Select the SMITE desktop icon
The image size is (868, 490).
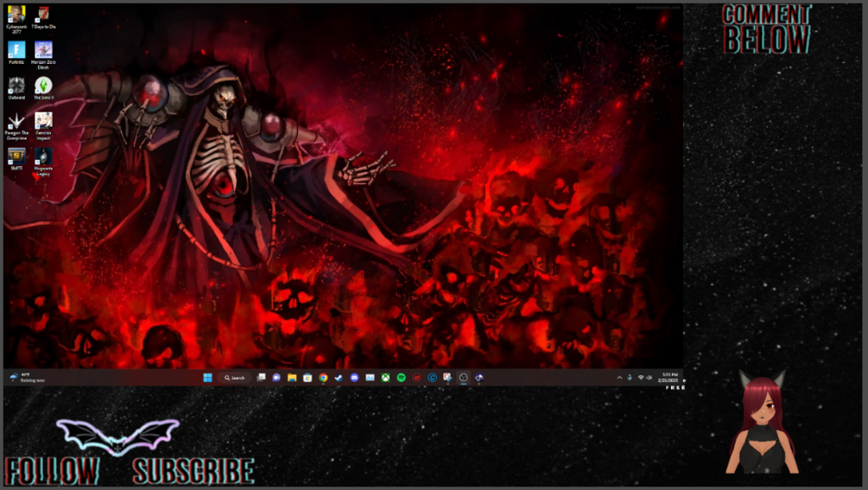pyautogui.click(x=16, y=160)
